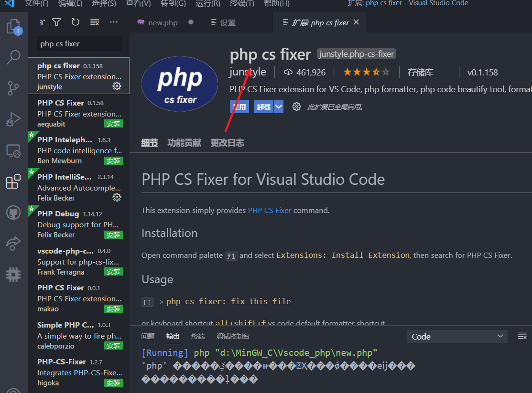Open the gear icon beside the uninstall button
This screenshot has height=393, width=532.
tap(296, 107)
